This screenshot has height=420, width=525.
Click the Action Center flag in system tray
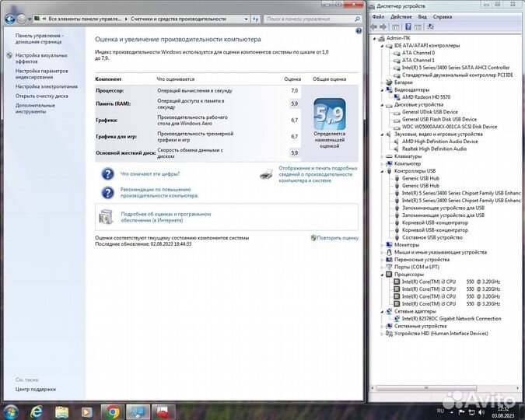tap(461, 412)
